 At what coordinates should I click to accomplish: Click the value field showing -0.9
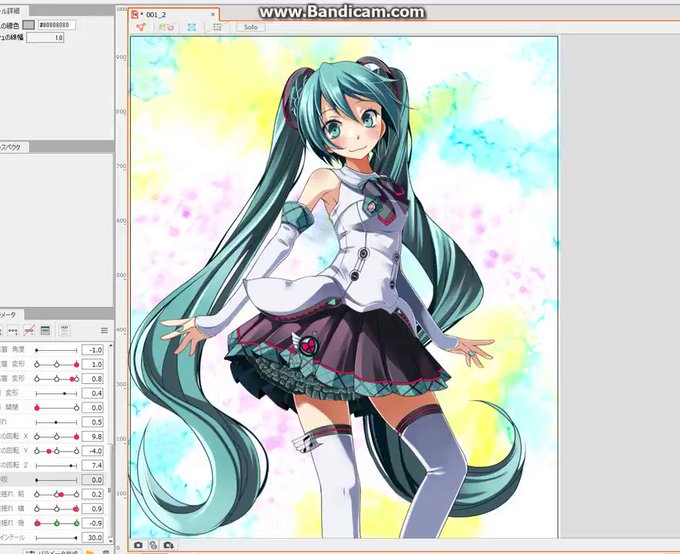[92, 523]
